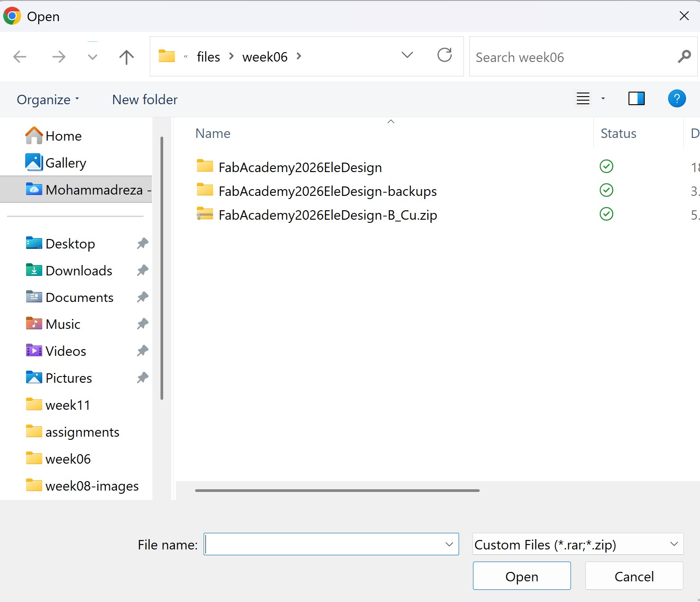700x602 pixels.
Task: Click the search magnifier icon
Action: point(684,57)
